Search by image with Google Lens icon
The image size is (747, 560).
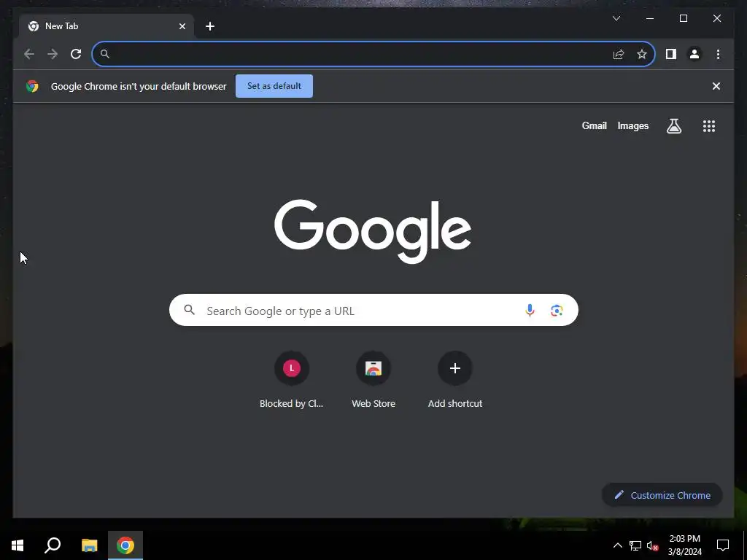click(x=557, y=311)
